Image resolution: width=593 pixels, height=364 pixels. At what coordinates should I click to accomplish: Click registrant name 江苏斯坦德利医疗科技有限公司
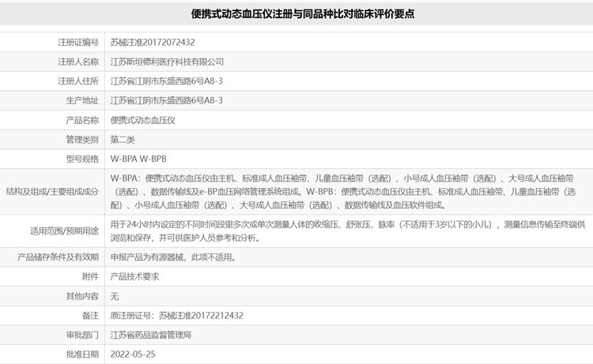[167, 62]
